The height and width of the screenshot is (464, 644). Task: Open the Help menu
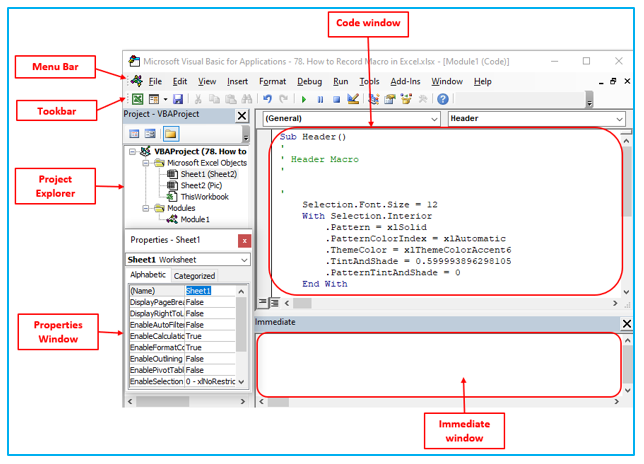pos(483,81)
